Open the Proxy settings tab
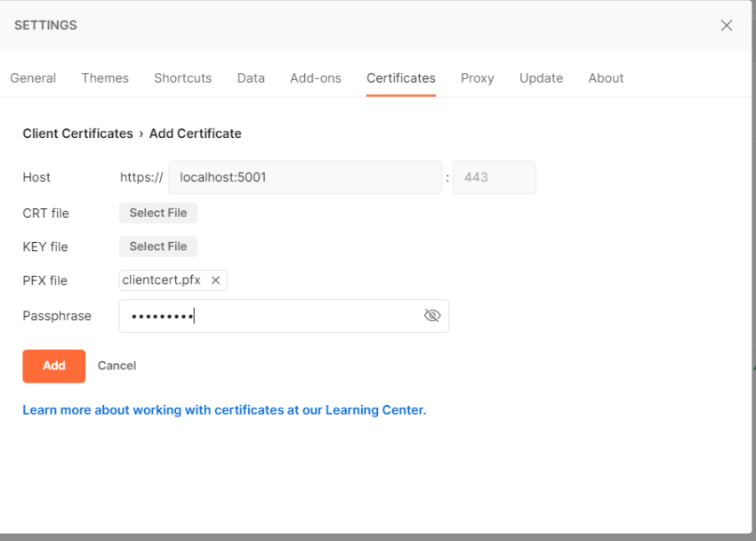 (x=478, y=78)
